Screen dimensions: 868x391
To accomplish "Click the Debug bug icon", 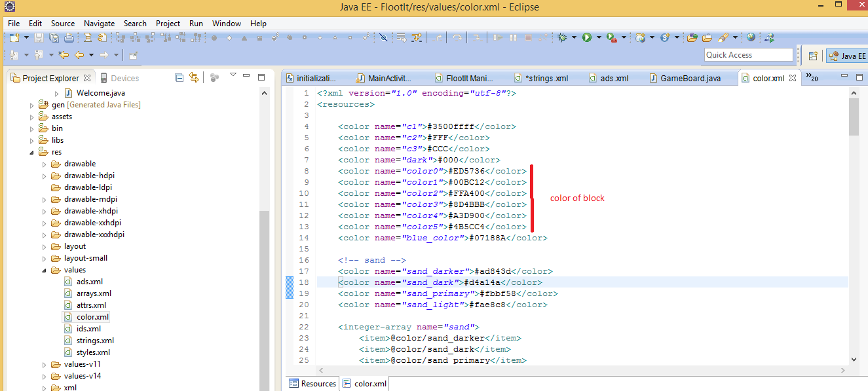I will 562,38.
